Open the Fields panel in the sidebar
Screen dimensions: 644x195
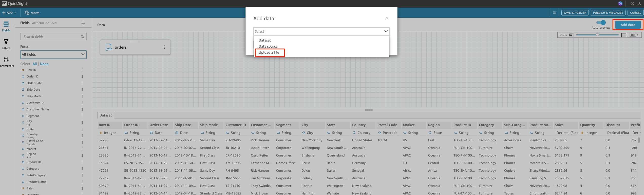click(x=6, y=27)
